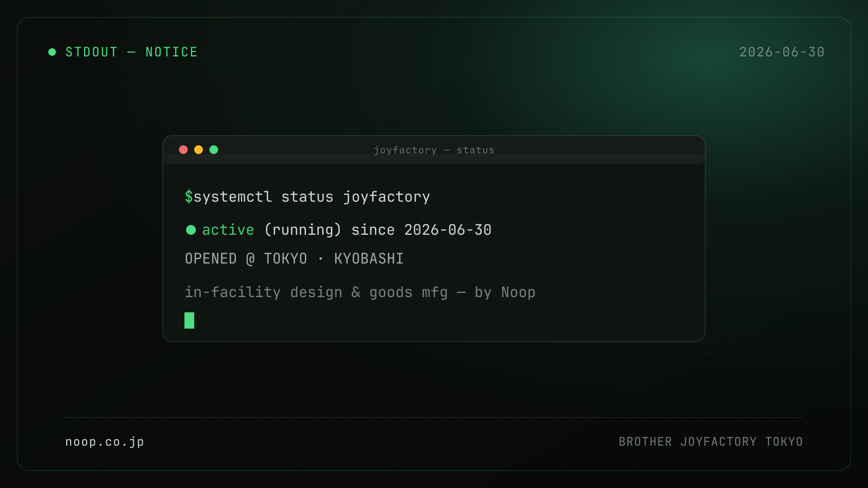Click the yellow minimize dot in terminal window
The image size is (868, 488).
(199, 150)
